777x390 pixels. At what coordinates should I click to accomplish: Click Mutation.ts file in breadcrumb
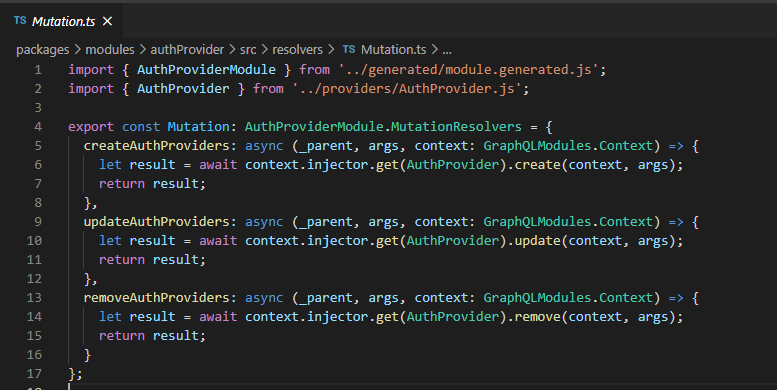(393, 50)
